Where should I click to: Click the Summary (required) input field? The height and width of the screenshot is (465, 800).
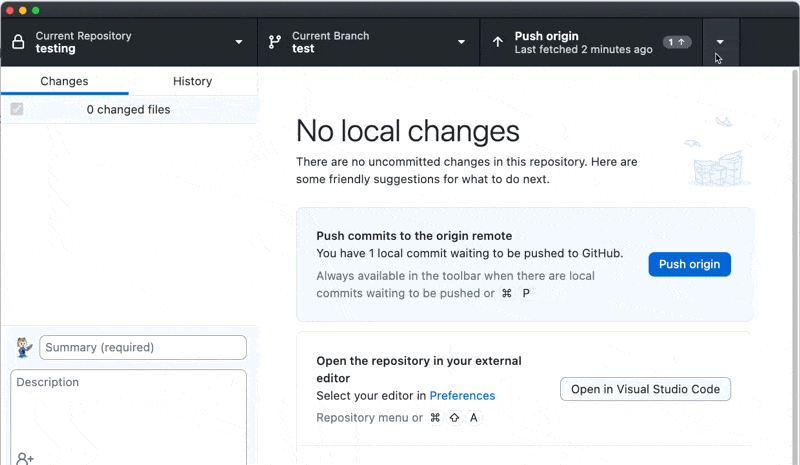click(x=143, y=348)
